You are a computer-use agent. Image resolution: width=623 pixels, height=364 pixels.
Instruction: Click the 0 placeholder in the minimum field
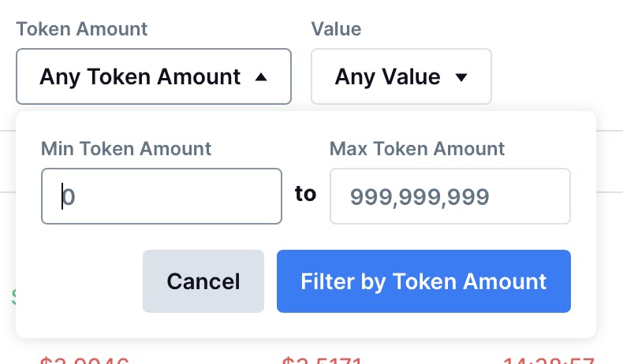[69, 197]
